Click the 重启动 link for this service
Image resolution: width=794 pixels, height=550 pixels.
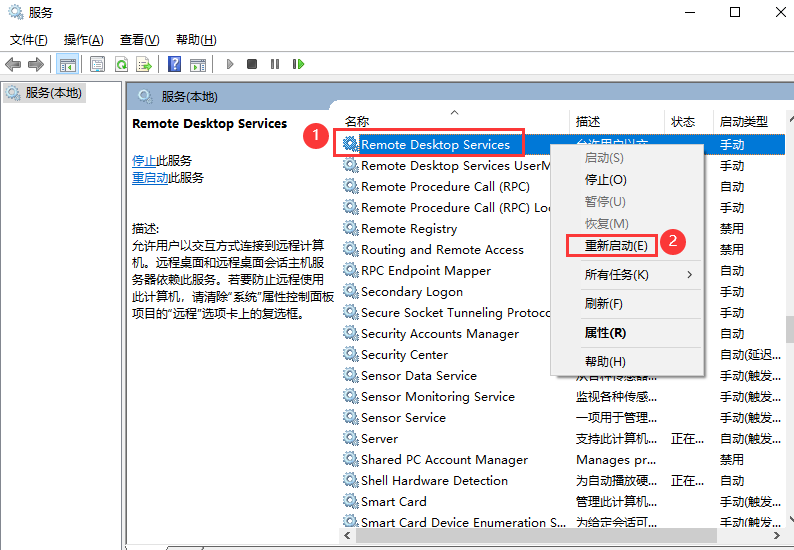[x=150, y=178]
